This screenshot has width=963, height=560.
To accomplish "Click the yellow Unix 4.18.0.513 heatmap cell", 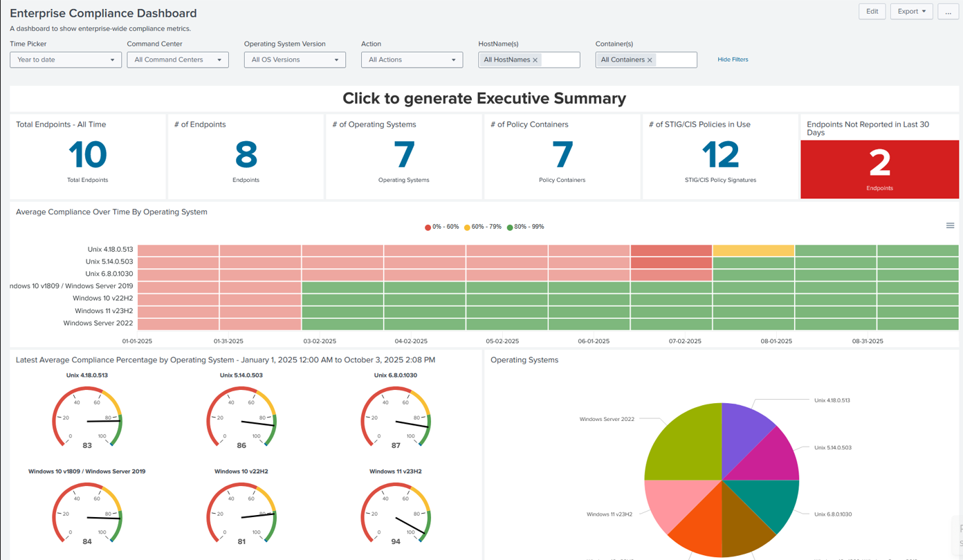I will [x=753, y=250].
